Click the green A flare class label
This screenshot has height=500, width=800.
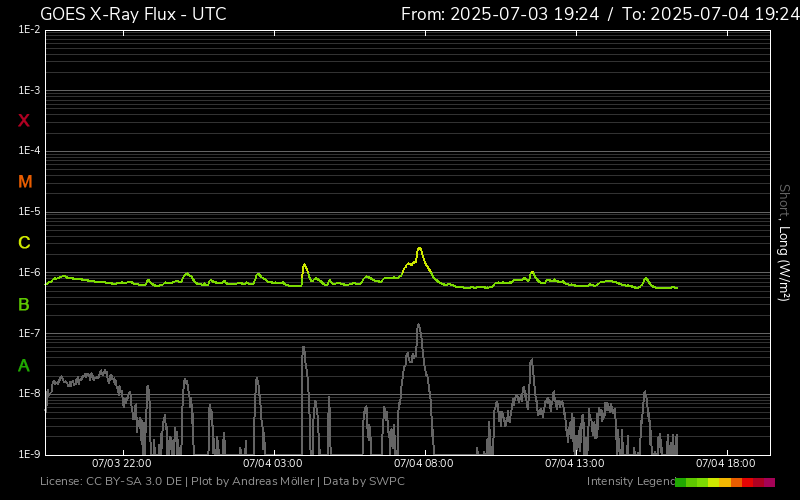tap(24, 365)
